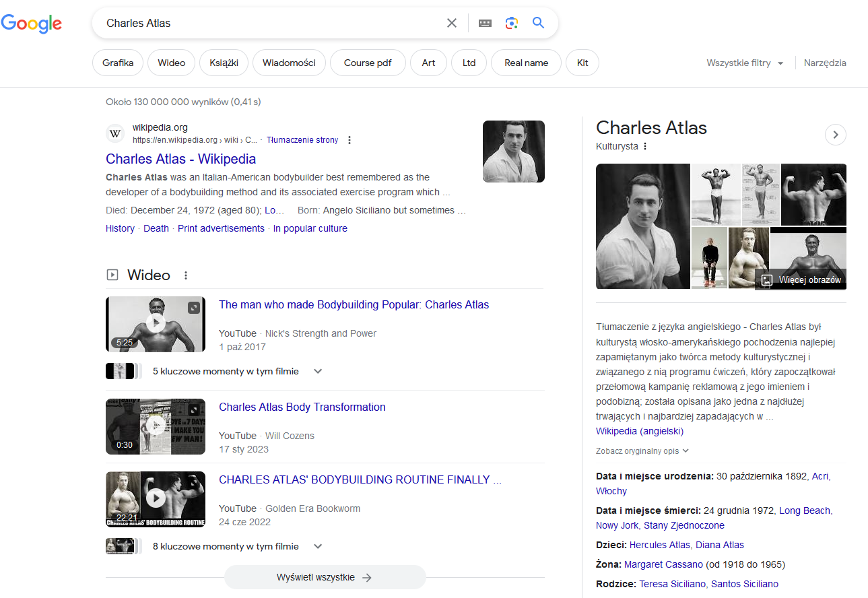Click the knowledge panel next arrow
The width and height of the screenshot is (868, 598).
835,135
